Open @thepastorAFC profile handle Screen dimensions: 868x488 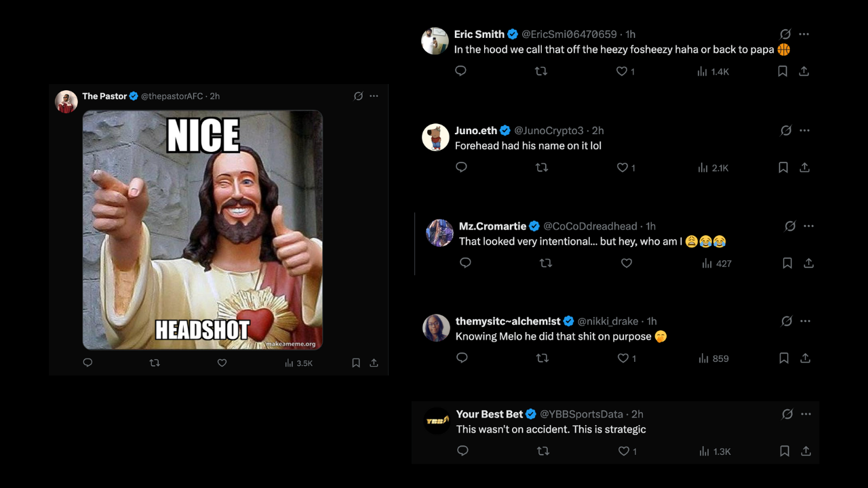(x=172, y=96)
